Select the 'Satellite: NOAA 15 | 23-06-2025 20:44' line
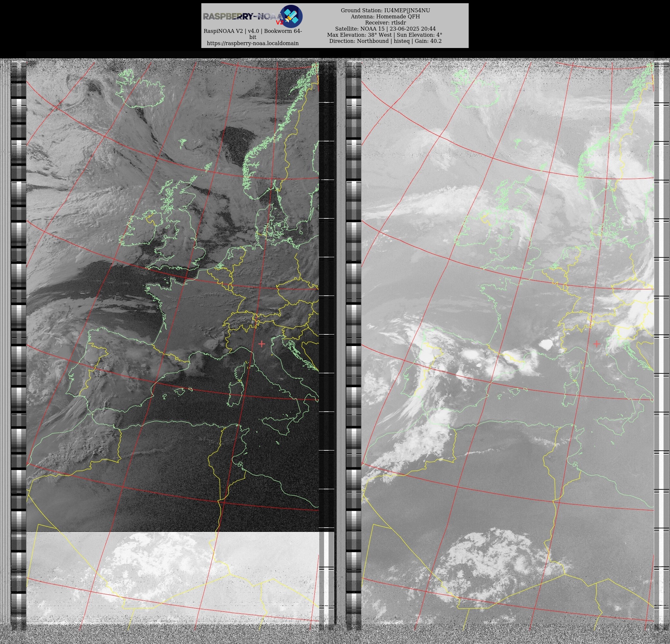This screenshot has height=644, width=670. click(x=385, y=29)
